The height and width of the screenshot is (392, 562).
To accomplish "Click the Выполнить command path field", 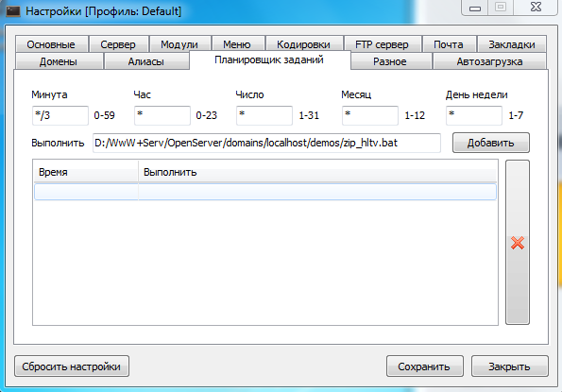I will coord(266,143).
